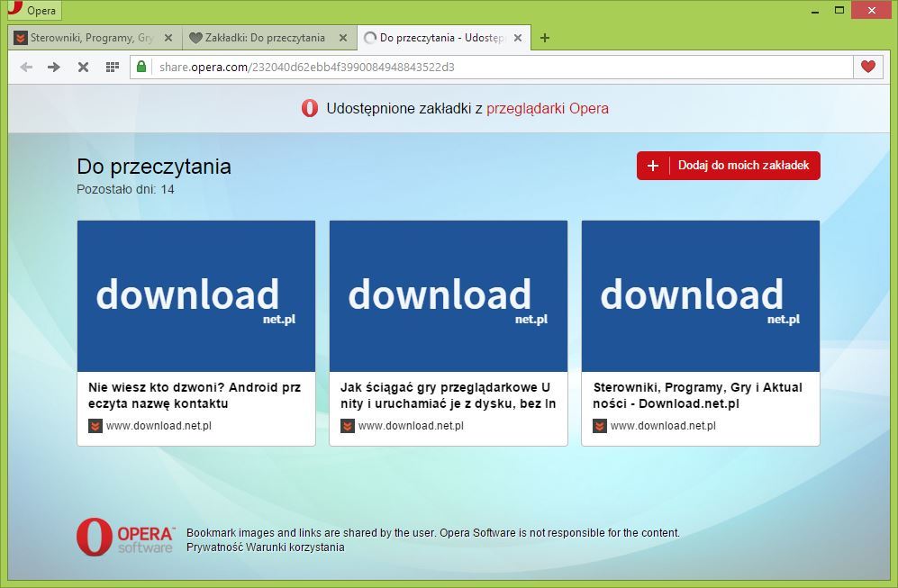Click title Jak ściągać gry przeglądarkowe Unity

[448, 395]
